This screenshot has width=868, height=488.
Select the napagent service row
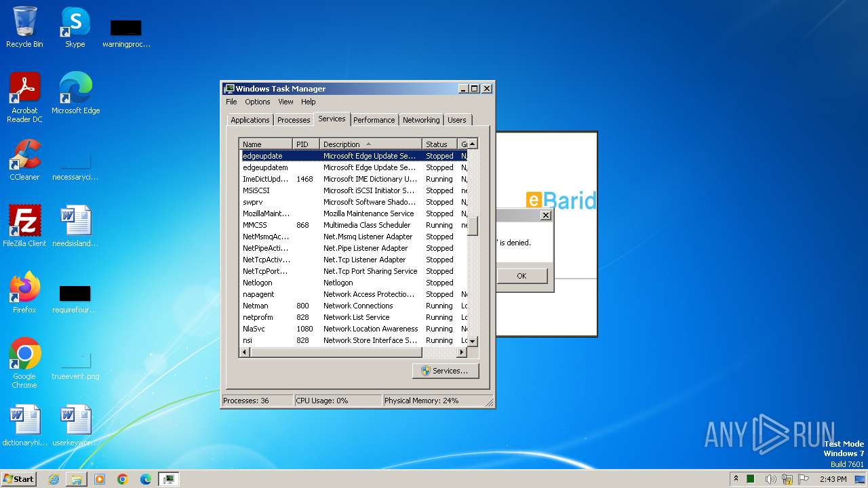(x=353, y=294)
